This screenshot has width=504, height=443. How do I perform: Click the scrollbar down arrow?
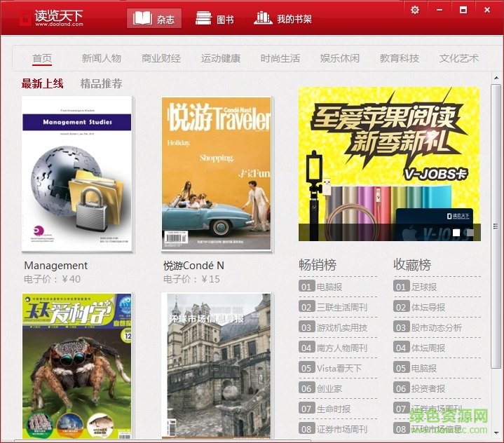pos(496,433)
